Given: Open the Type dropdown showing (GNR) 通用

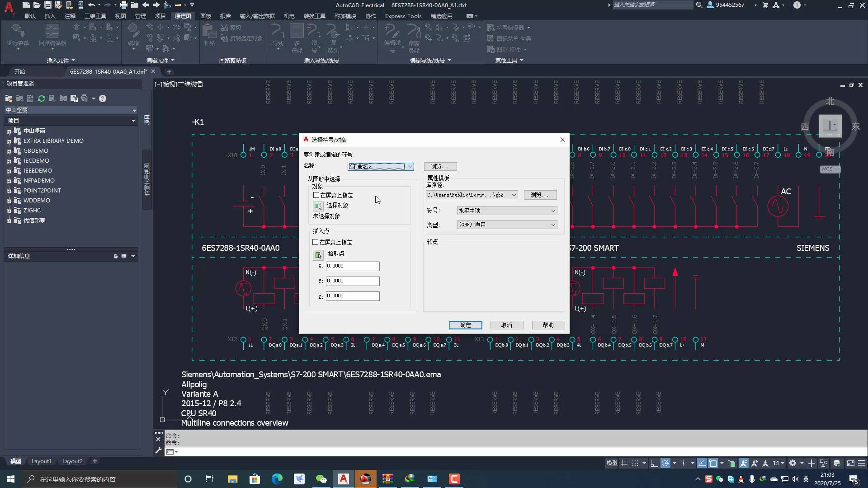Looking at the screenshot, I should click(x=507, y=225).
